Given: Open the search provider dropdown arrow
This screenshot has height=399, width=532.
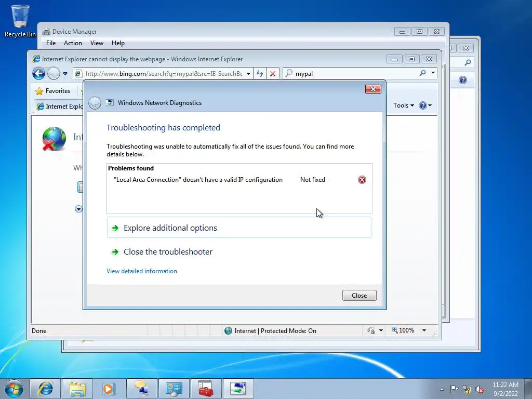Looking at the screenshot, I should click(433, 73).
